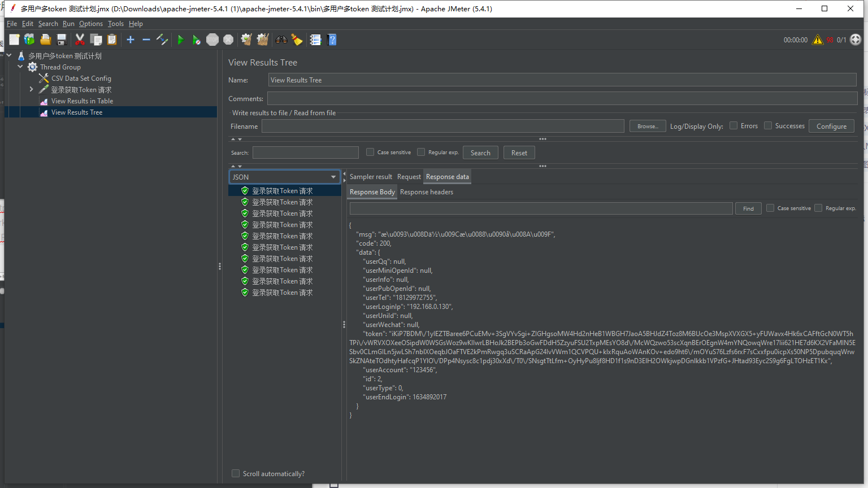Enable Case sensitive next to Find

[x=770, y=208]
